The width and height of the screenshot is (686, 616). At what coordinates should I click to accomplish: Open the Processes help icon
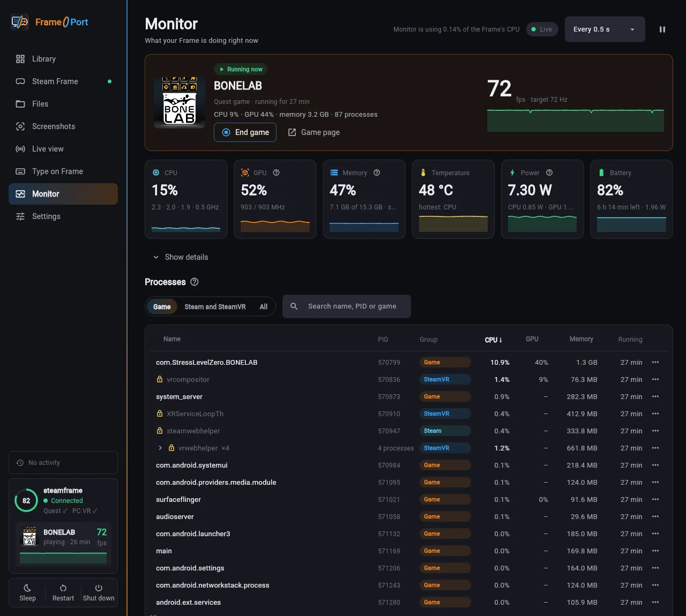click(x=195, y=282)
